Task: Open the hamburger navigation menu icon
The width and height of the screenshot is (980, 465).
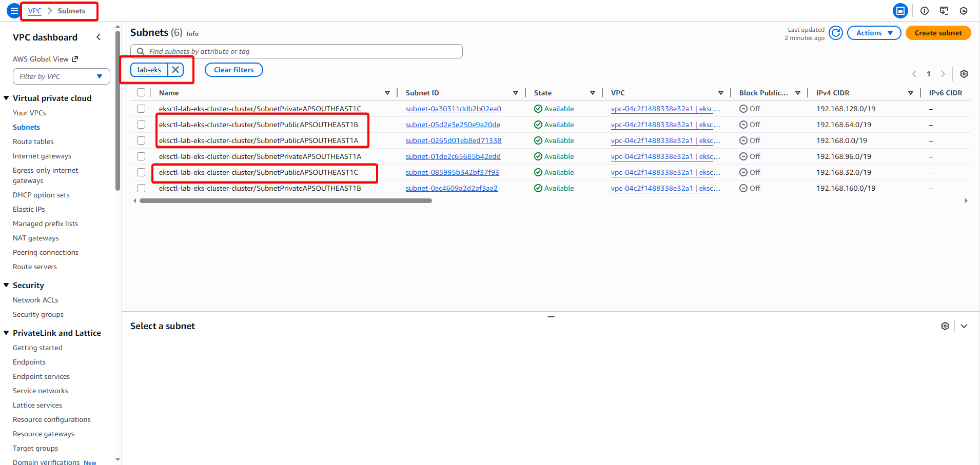Action: (14, 11)
